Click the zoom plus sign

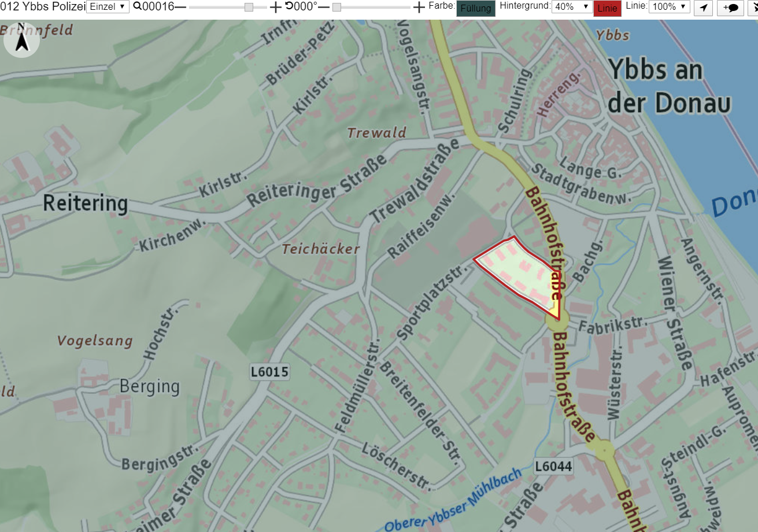276,7
